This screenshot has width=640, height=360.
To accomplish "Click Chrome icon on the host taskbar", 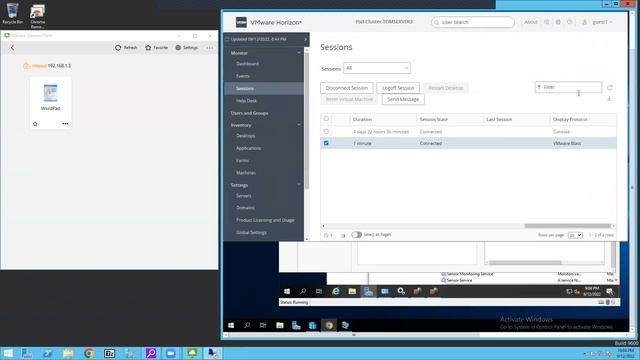I will pos(89,353).
